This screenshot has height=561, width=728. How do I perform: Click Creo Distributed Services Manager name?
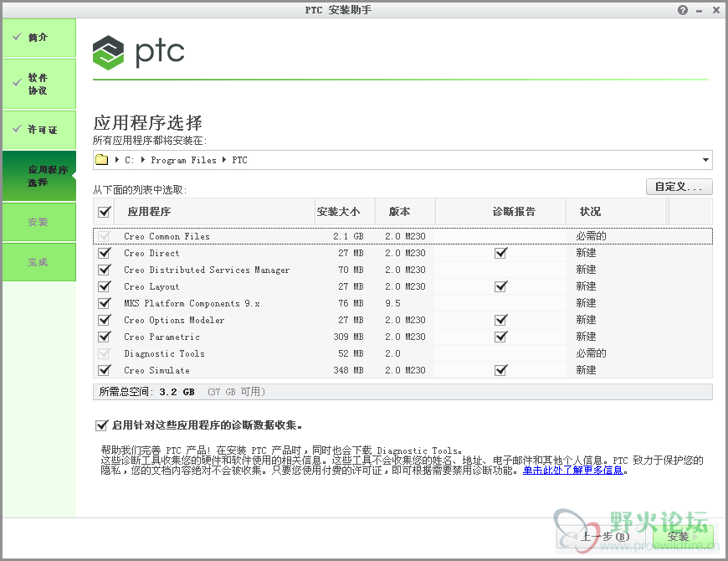[207, 270]
